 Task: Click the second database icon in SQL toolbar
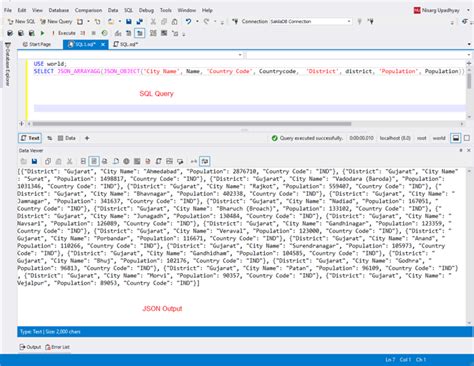pos(21,33)
